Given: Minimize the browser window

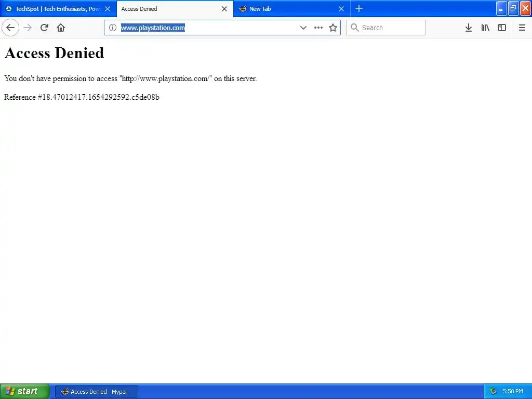Looking at the screenshot, I should tap(501, 8).
